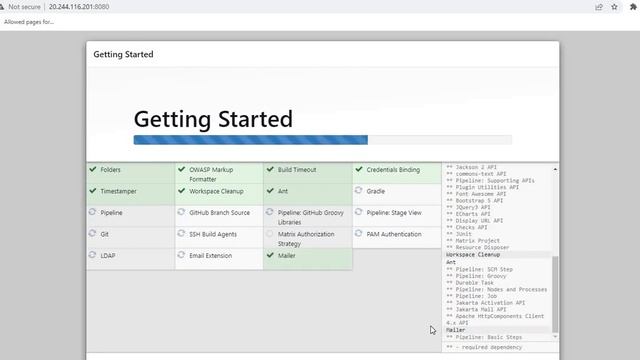Click the checkmark icon beside Mailer

270,255
